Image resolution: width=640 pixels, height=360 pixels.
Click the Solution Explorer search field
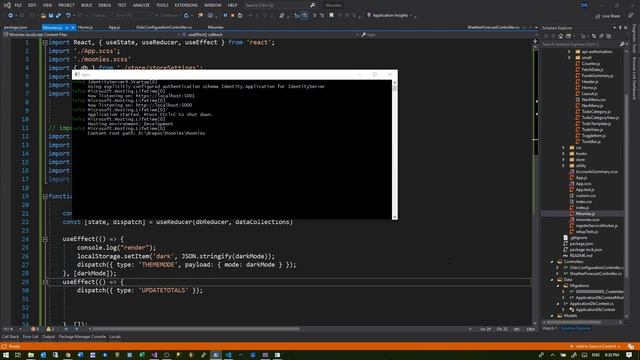pos(580,44)
